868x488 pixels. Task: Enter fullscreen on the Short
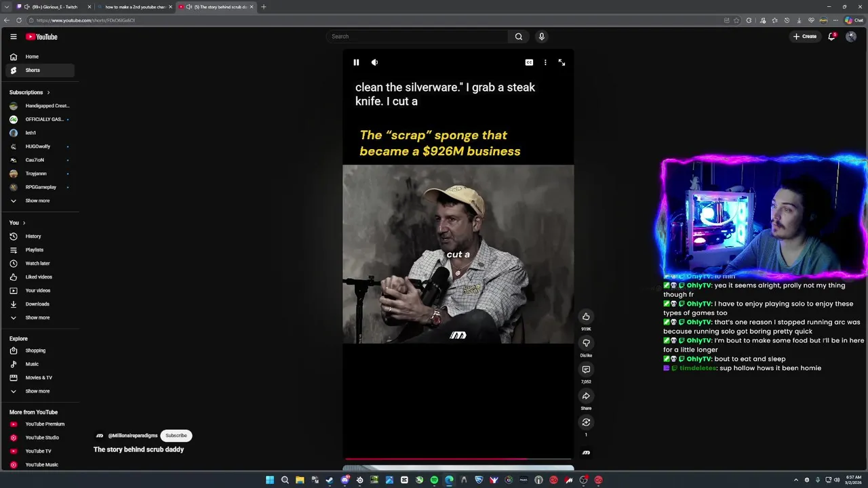561,62
